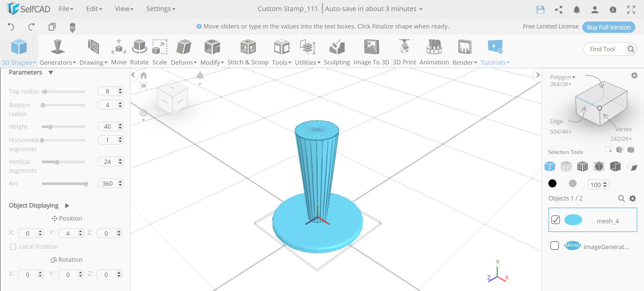Open the user account icon

click(595, 9)
